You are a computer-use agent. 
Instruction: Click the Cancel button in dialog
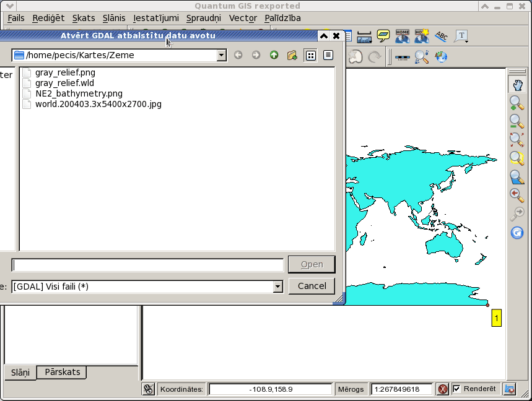(312, 286)
